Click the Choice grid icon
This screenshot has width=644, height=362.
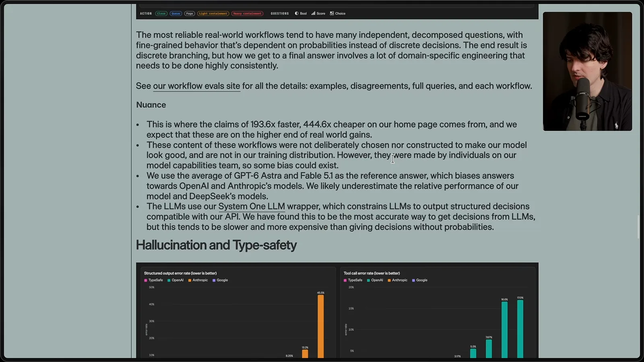click(332, 13)
